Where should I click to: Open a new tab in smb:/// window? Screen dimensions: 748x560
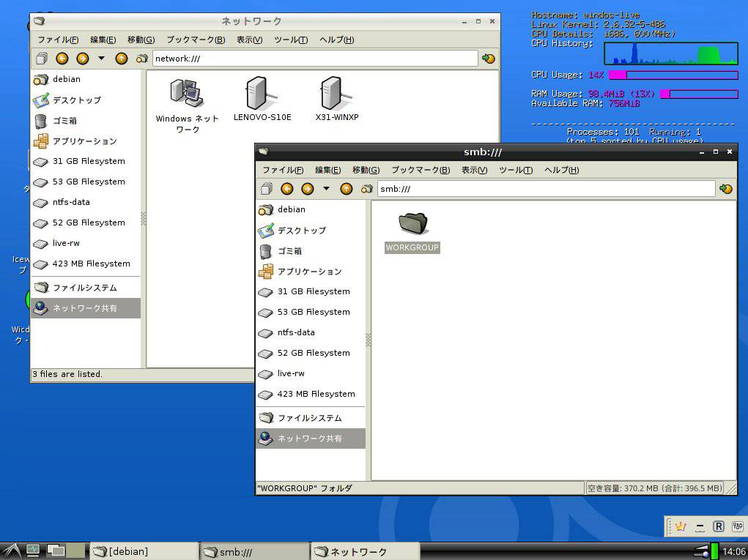pyautogui.click(x=267, y=189)
